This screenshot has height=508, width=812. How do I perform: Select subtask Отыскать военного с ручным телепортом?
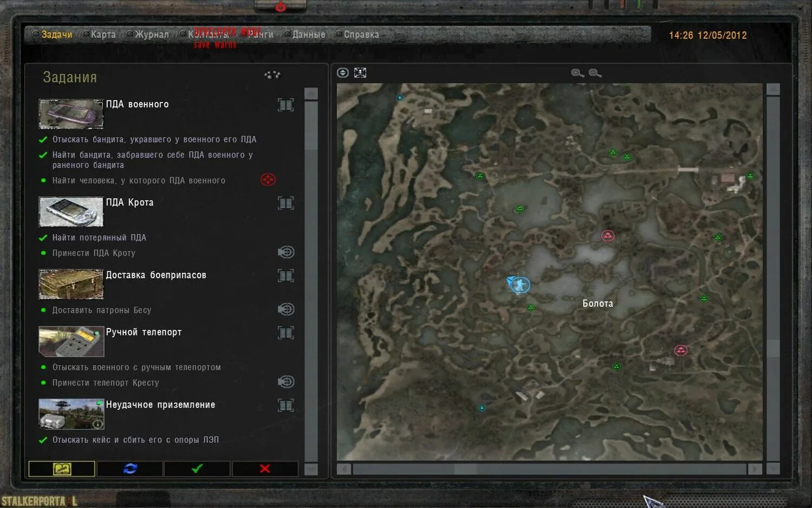[x=137, y=367]
